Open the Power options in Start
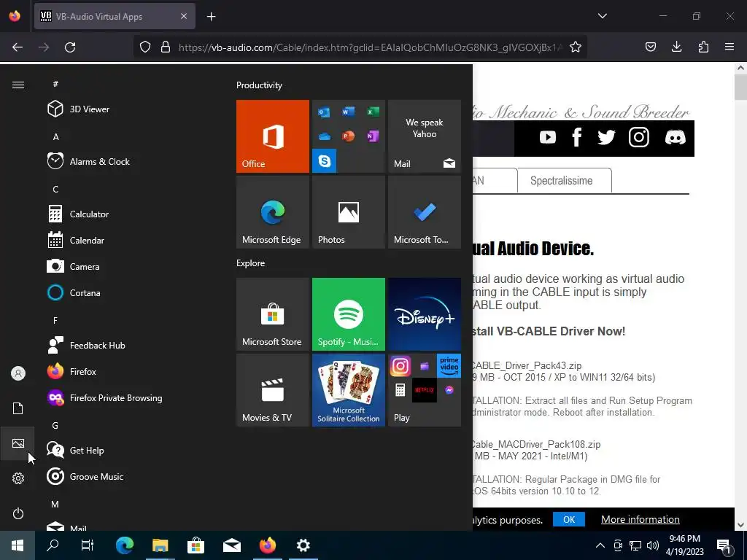The height and width of the screenshot is (560, 747). click(18, 513)
